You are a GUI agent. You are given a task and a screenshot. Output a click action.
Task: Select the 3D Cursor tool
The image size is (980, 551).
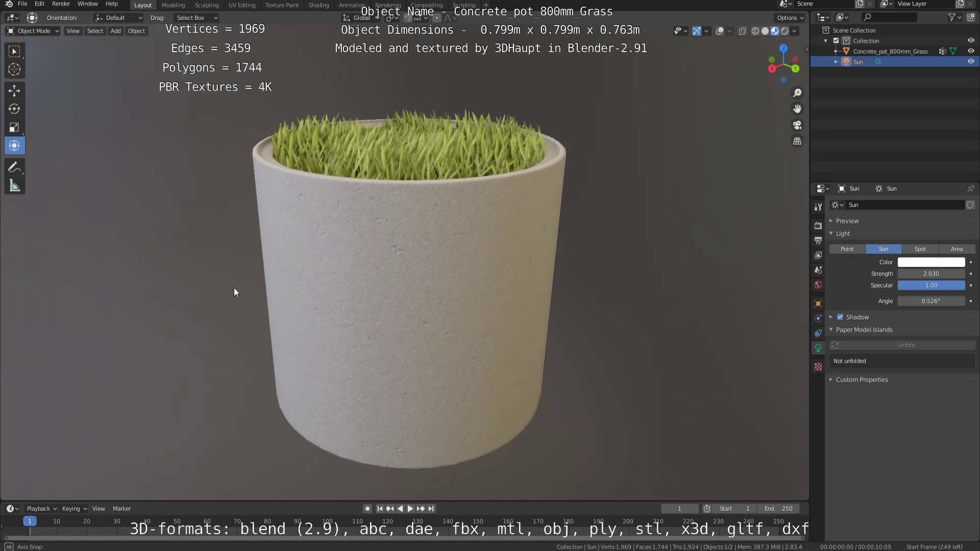(14, 69)
